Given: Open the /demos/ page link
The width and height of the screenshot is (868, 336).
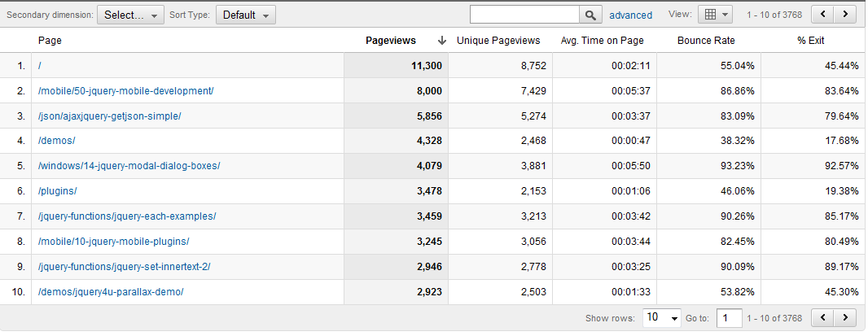Looking at the screenshot, I should click(x=57, y=141).
